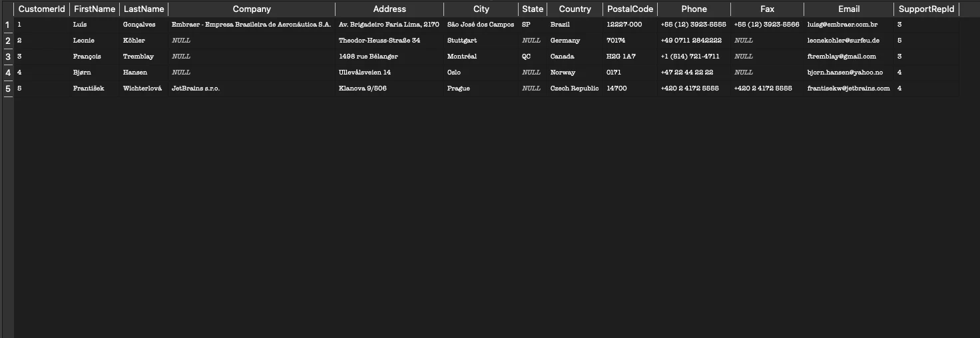Click the Email column header
The width and height of the screenshot is (980, 338).
coord(849,9)
